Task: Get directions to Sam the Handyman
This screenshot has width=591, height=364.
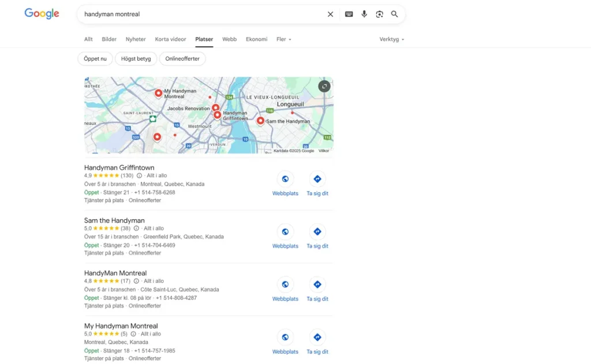Action: [x=317, y=232]
